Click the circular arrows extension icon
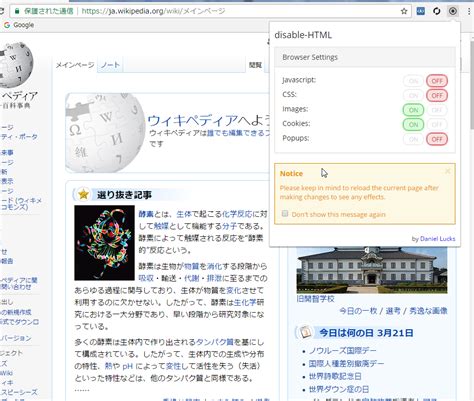This screenshot has width=474, height=401. point(437,11)
